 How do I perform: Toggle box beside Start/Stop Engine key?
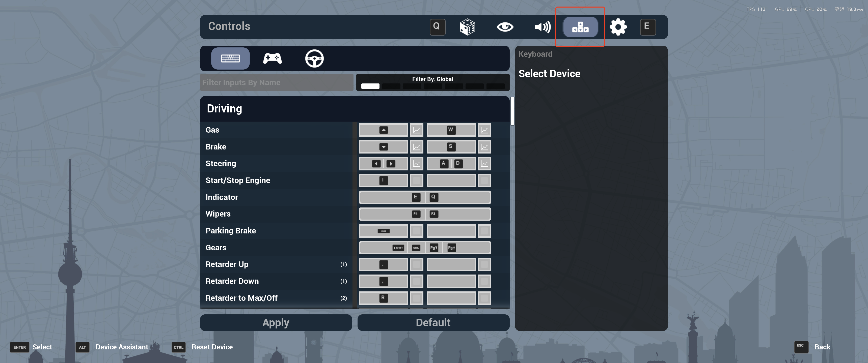[417, 180]
